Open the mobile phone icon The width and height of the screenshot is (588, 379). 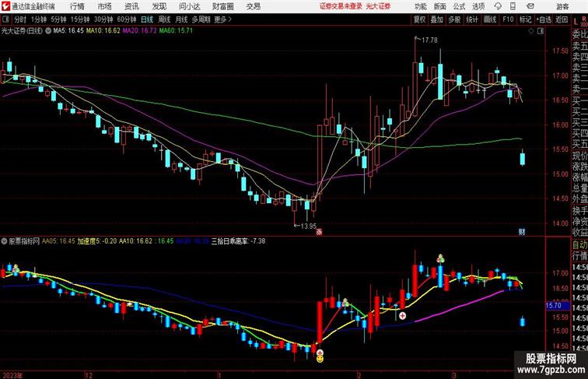pos(513,6)
